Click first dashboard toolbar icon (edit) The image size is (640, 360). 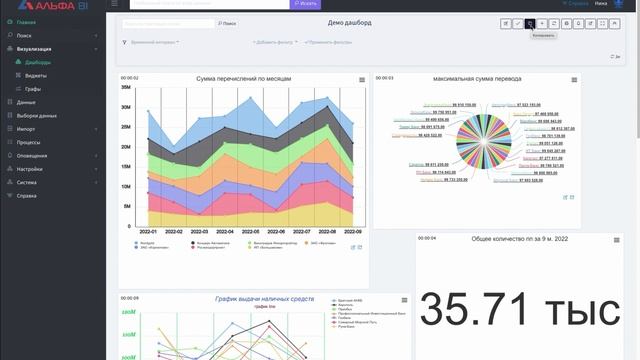(x=506, y=24)
